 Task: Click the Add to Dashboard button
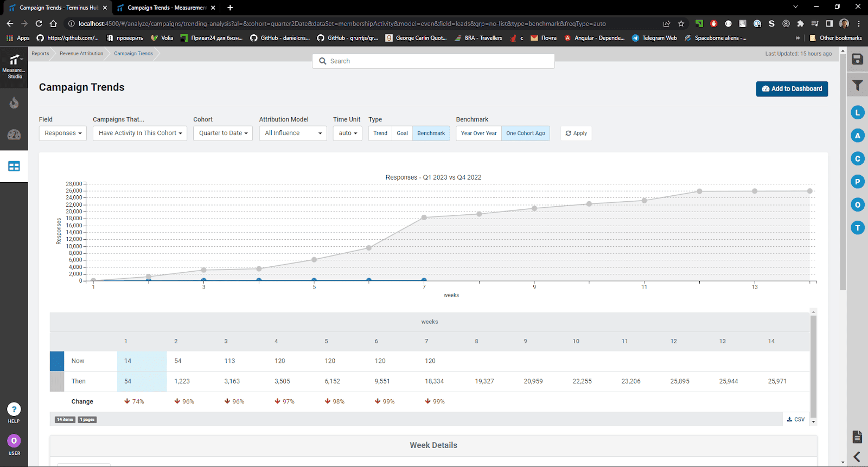pos(792,89)
